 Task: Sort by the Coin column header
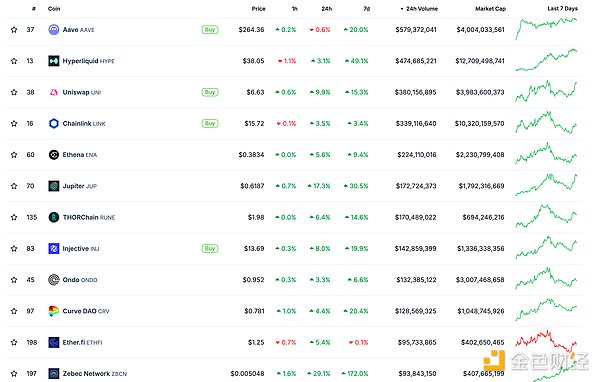tap(54, 8)
